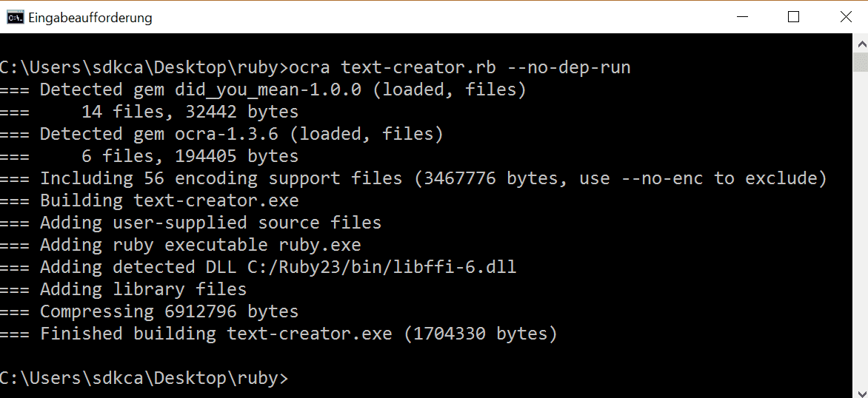Click the Eingabeaufforderung title text
This screenshot has width=868, height=398.
click(x=90, y=18)
